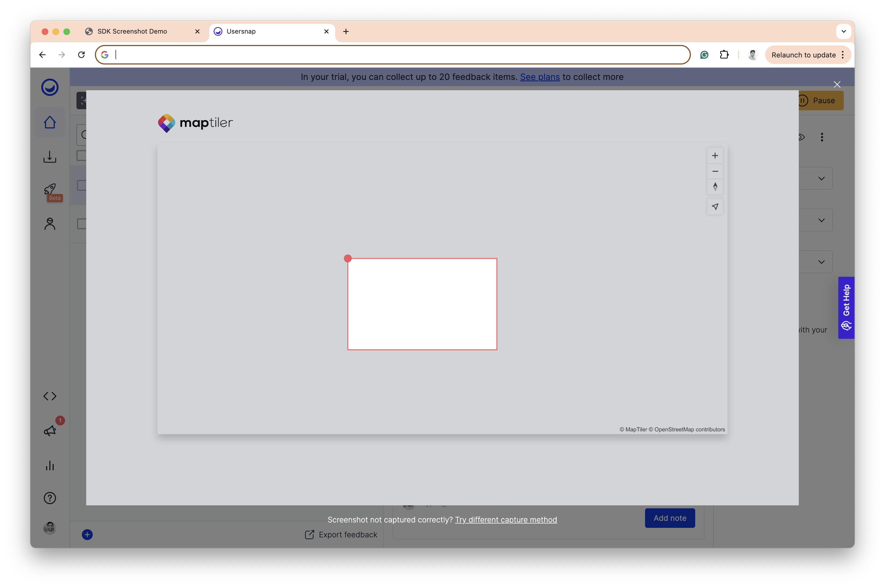This screenshot has height=588, width=885.
Task: Open the question mark help icon
Action: [50, 498]
